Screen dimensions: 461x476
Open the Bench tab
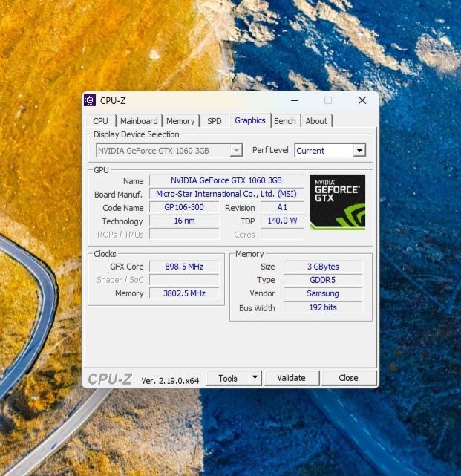pyautogui.click(x=284, y=121)
